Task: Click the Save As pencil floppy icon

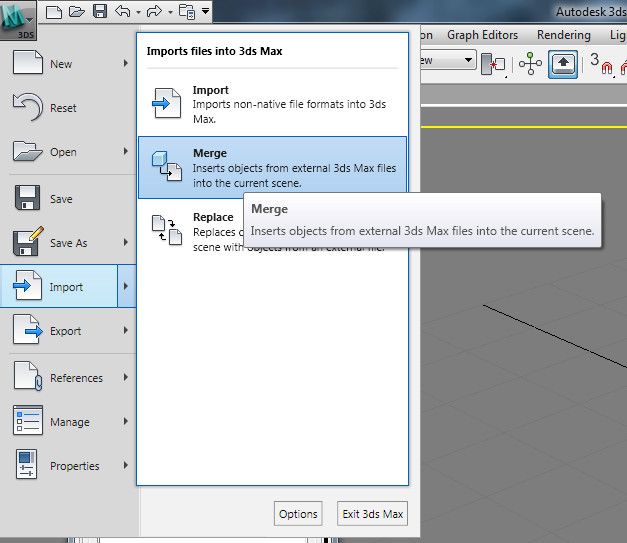Action: (28, 241)
